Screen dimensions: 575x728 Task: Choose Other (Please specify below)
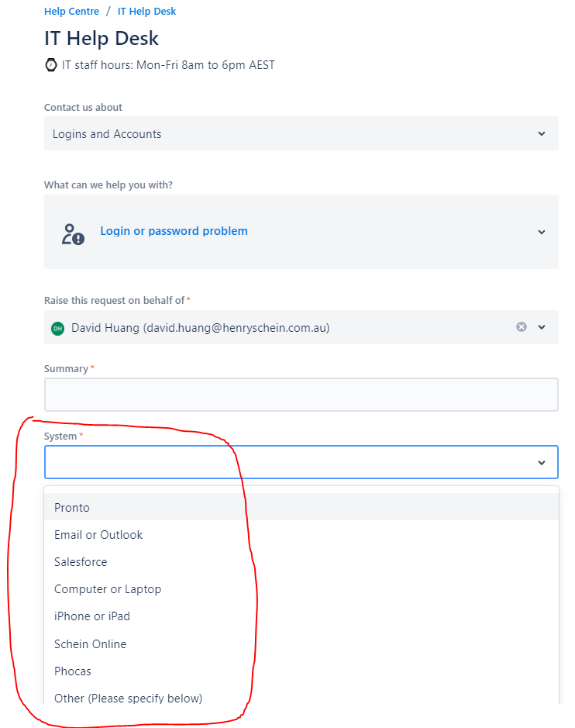coord(127,698)
